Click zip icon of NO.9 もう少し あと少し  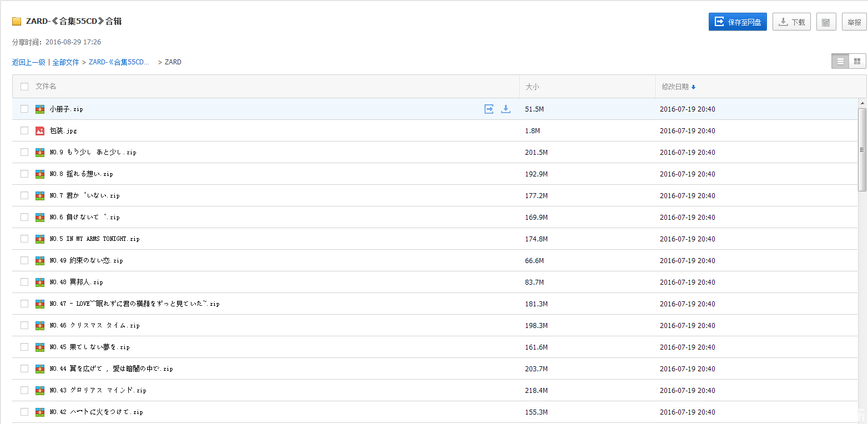(40, 153)
